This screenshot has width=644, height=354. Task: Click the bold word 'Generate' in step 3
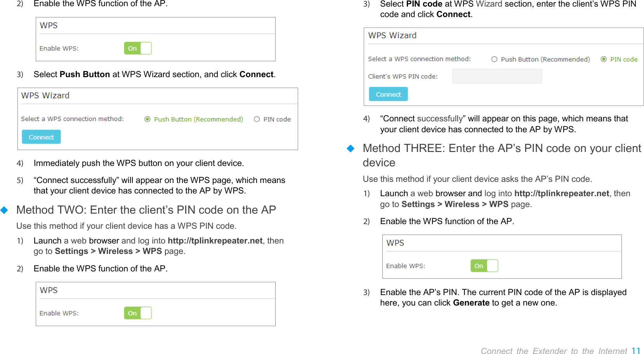(471, 303)
